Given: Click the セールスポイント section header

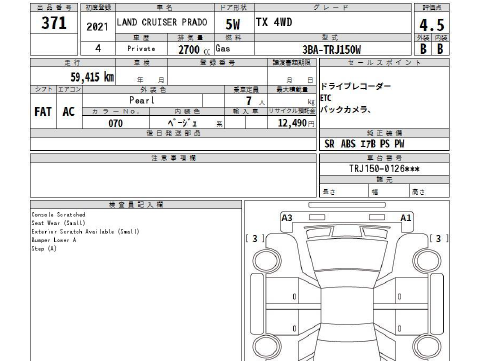Looking at the screenshot, I should pos(384,62).
